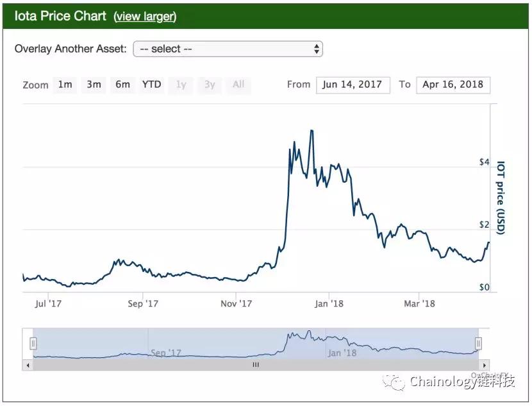Select the 6m zoom range
The image size is (532, 406).
(x=122, y=85)
